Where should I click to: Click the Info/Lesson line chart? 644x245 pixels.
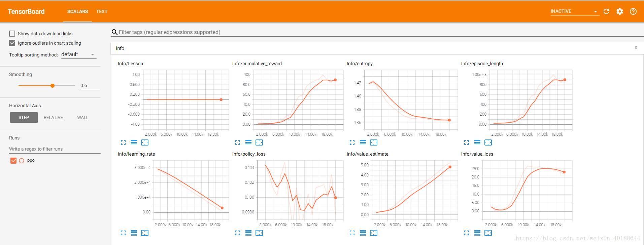(x=186, y=100)
